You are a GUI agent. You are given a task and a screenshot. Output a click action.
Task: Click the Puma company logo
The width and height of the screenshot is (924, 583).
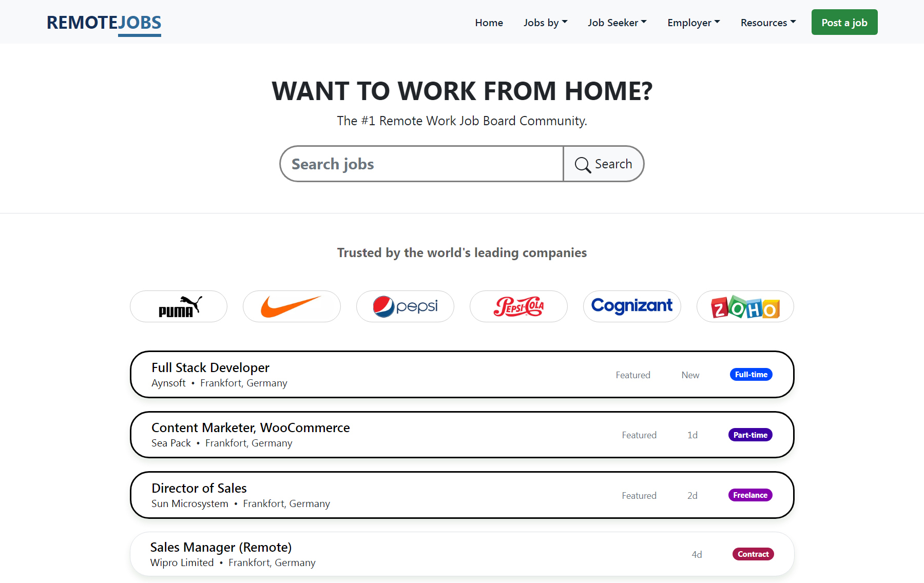point(179,306)
